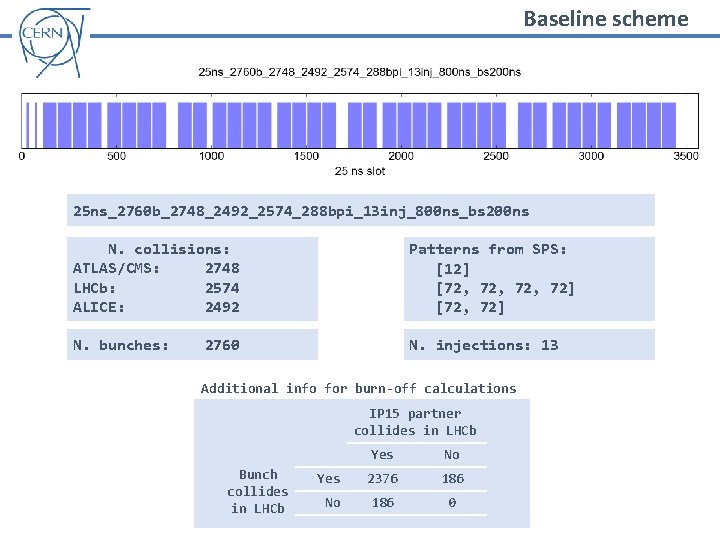Select the N. bunches 2760 box
This screenshot has width=720, height=540.
pyautogui.click(x=192, y=345)
